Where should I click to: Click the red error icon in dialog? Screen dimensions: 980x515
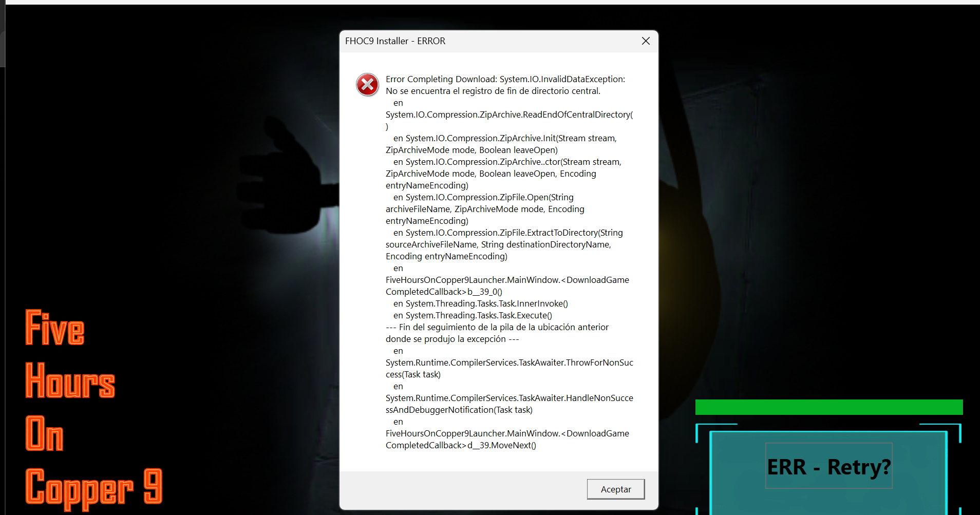click(x=368, y=85)
